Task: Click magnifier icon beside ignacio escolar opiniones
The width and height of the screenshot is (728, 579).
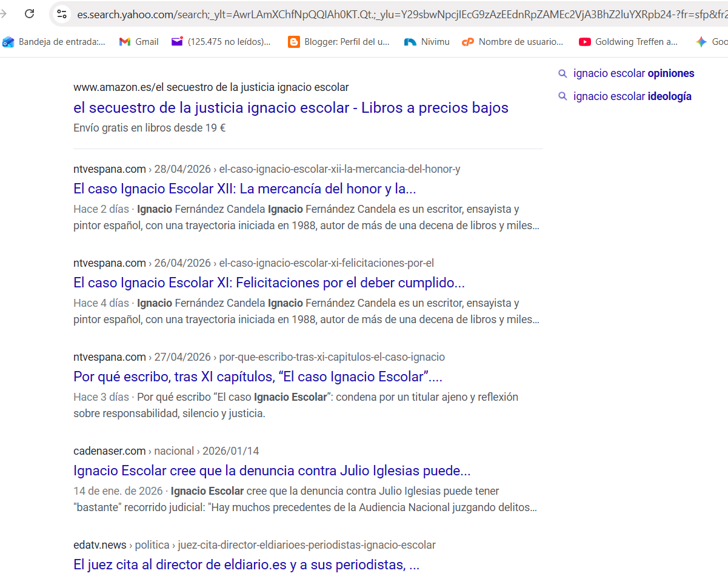Action: tap(563, 73)
